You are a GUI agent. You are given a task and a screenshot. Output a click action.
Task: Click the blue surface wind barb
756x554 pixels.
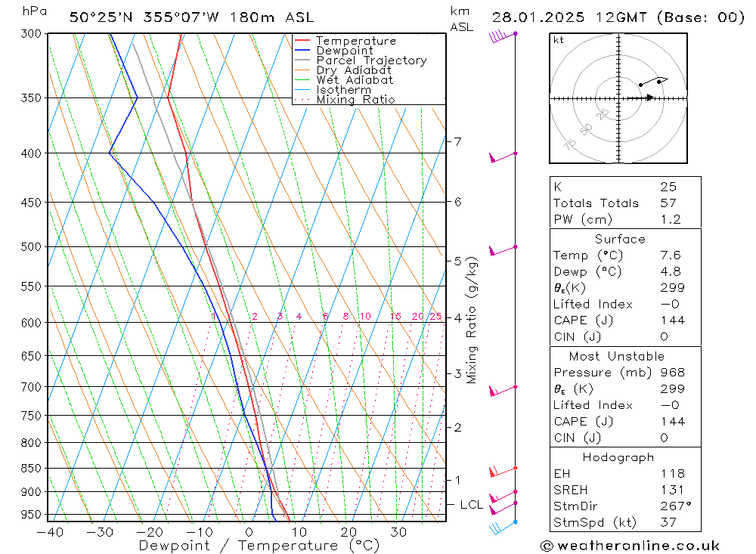(503, 528)
